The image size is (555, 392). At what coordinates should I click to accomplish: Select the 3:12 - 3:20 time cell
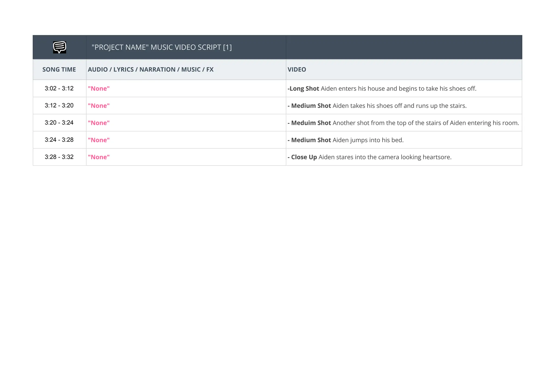point(59,106)
